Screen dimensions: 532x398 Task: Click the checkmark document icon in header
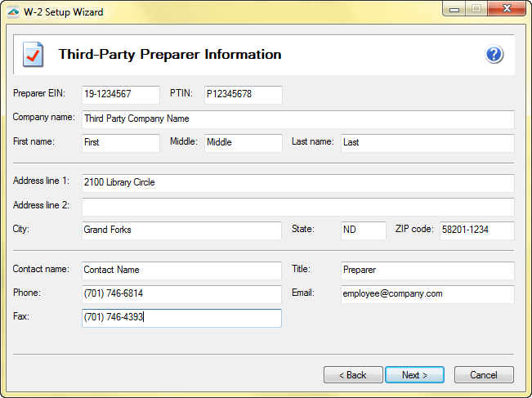(x=33, y=55)
